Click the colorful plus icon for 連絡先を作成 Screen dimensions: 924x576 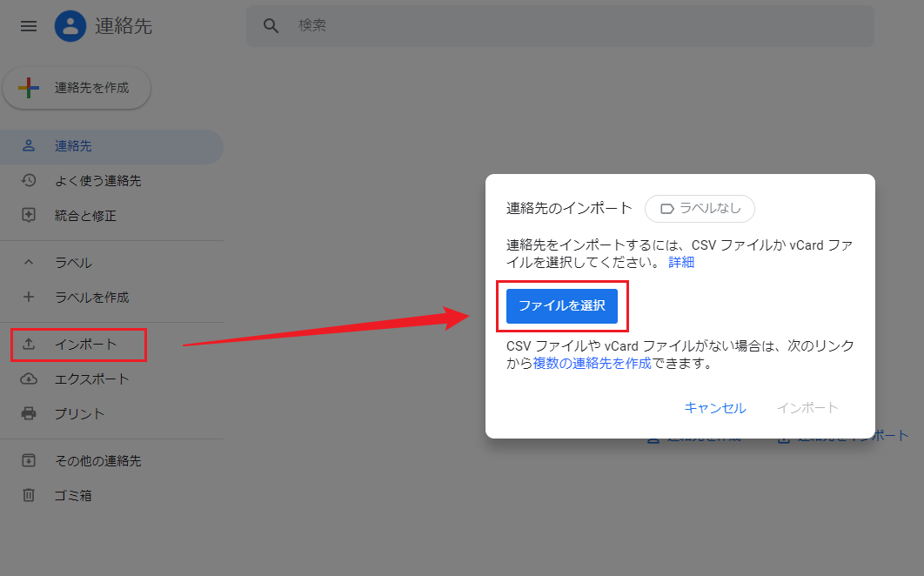[29, 88]
